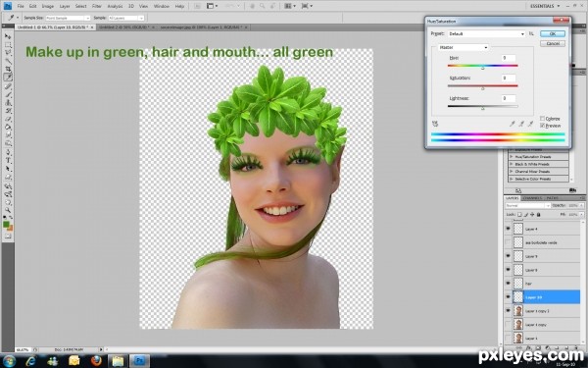Switch to the Untitled-2 document tab
This screenshot has width=588, height=368.
click(125, 27)
